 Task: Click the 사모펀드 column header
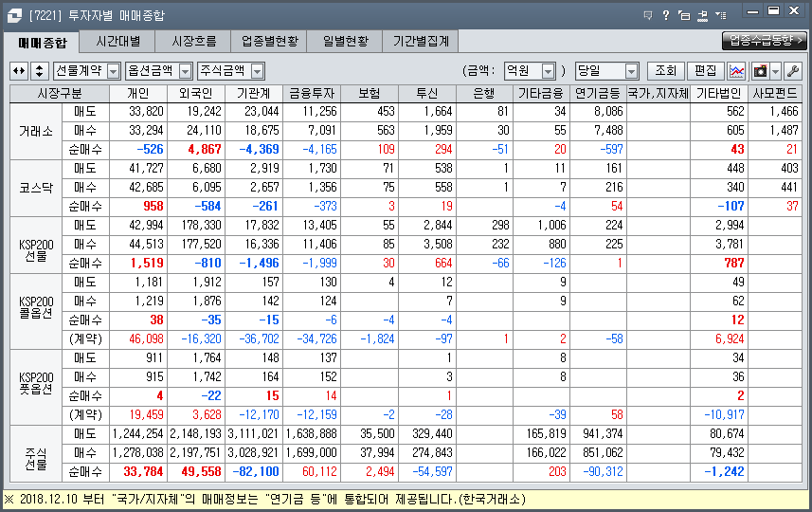tap(775, 94)
